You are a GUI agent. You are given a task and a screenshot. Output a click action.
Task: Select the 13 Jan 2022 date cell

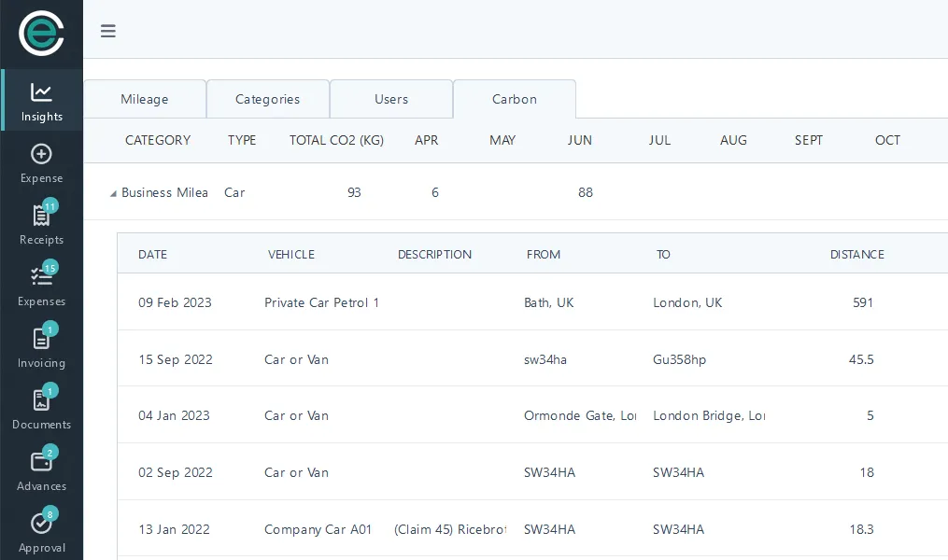[174, 529]
